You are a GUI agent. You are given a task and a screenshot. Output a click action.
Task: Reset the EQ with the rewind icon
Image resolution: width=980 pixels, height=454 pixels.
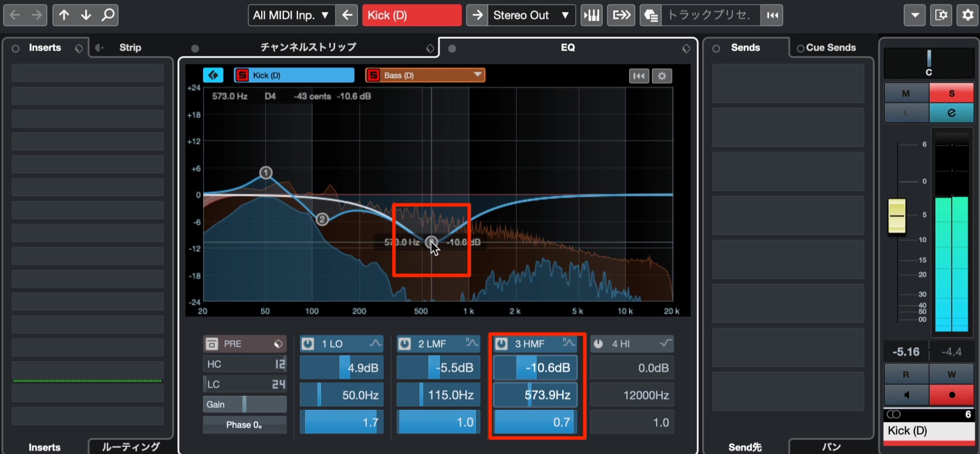pyautogui.click(x=638, y=76)
